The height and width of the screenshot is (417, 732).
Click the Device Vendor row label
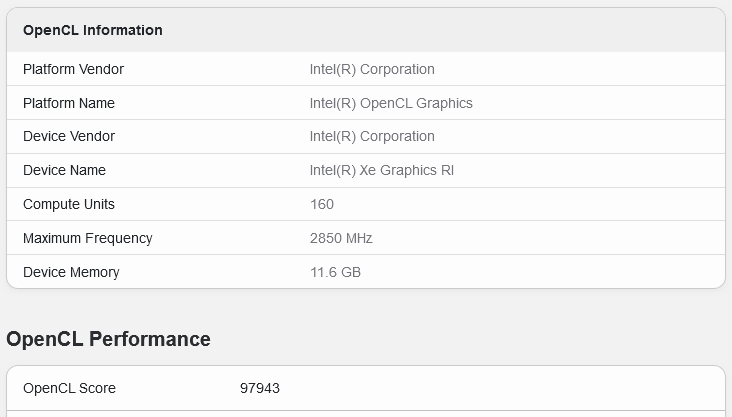click(x=69, y=136)
